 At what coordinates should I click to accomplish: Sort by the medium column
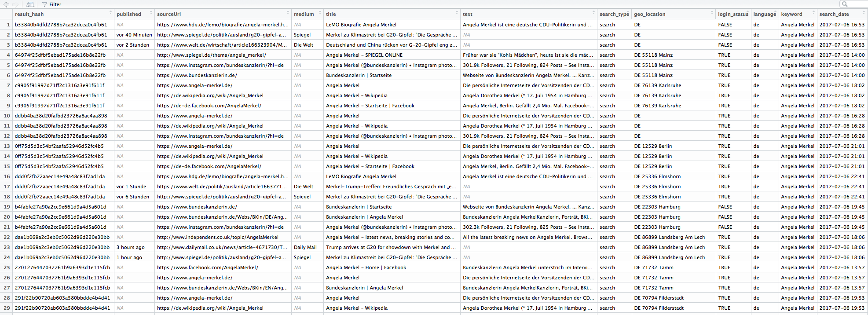pos(307,14)
